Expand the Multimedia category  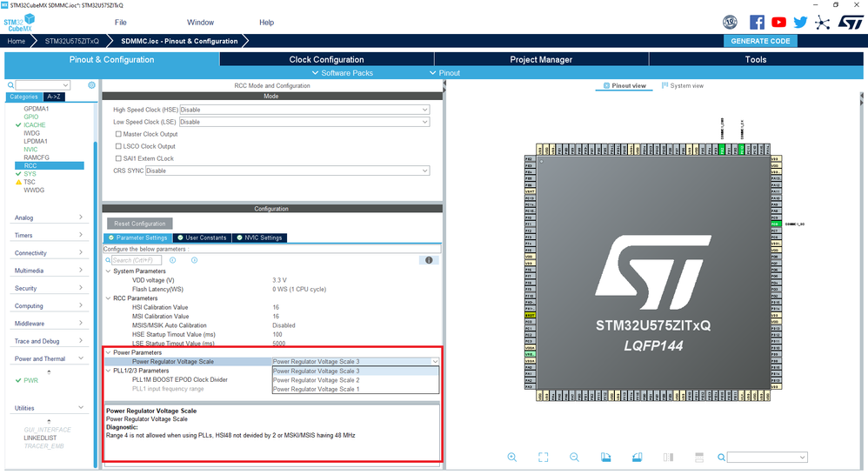(49, 271)
